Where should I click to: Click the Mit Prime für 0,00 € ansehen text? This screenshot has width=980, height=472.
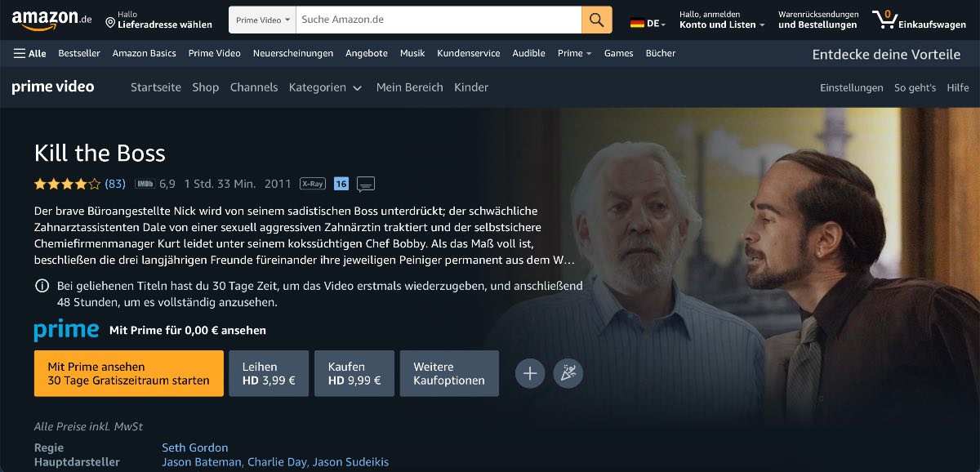click(x=188, y=331)
